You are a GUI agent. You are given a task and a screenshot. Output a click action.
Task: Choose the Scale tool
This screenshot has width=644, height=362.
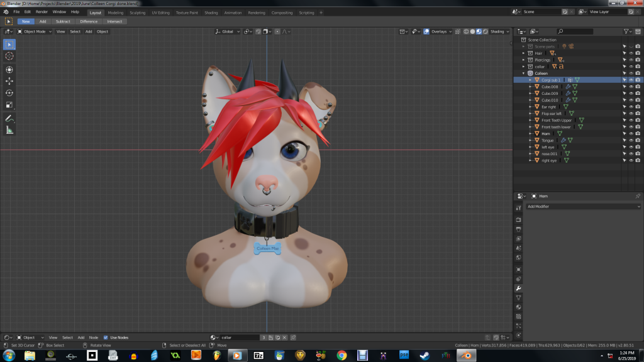tap(9, 105)
